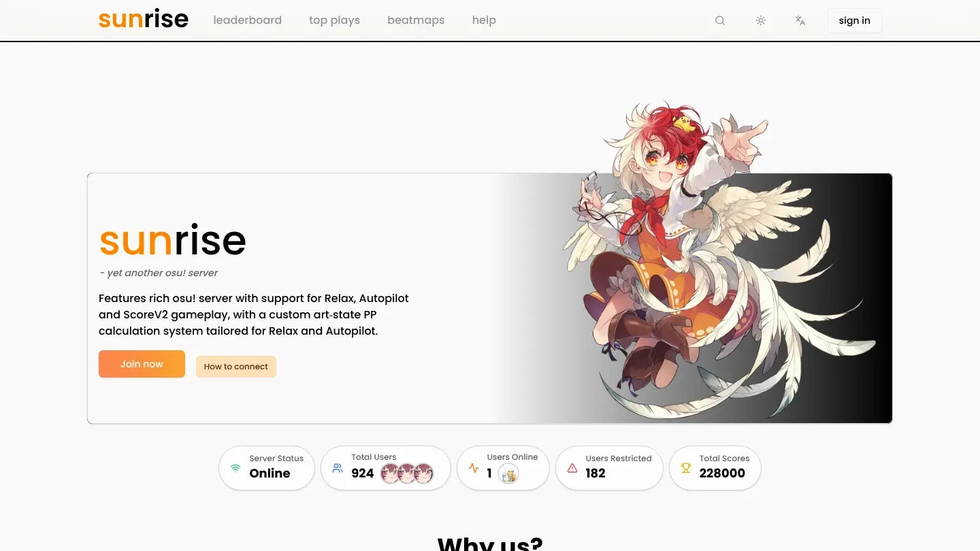Click the sunrise logo in header
The image size is (980, 551).
[144, 20]
